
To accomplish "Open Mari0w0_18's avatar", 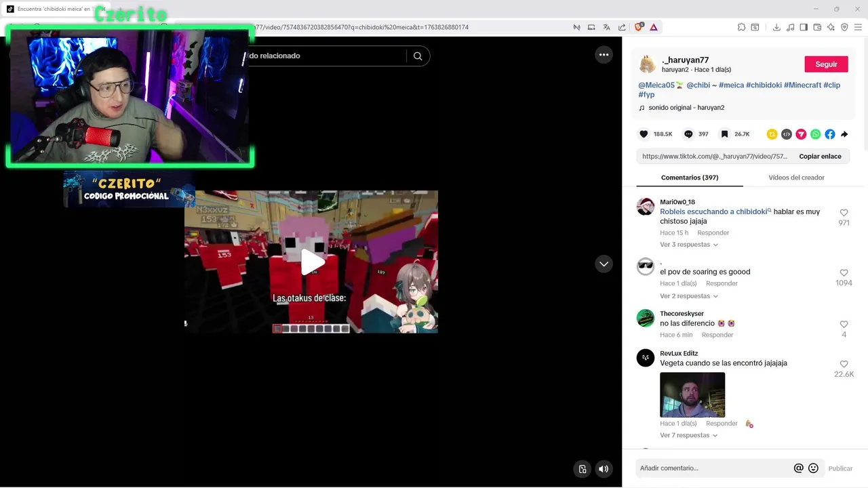I will (x=646, y=207).
